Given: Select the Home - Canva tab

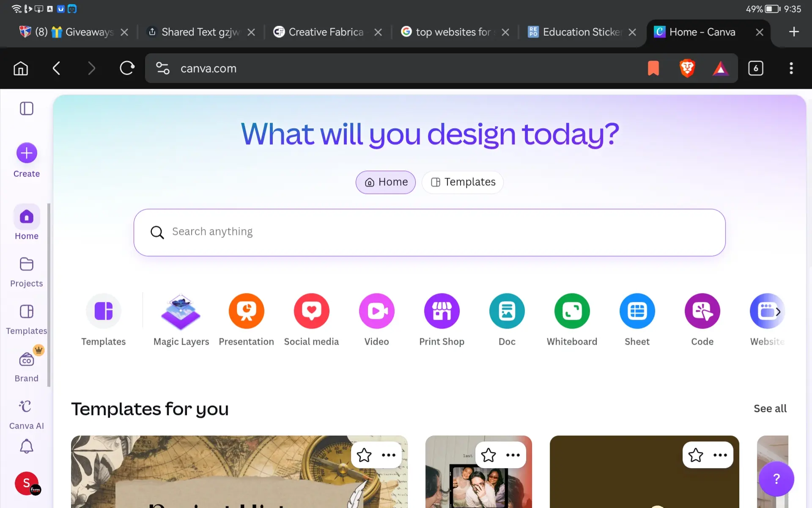Looking at the screenshot, I should click(702, 32).
